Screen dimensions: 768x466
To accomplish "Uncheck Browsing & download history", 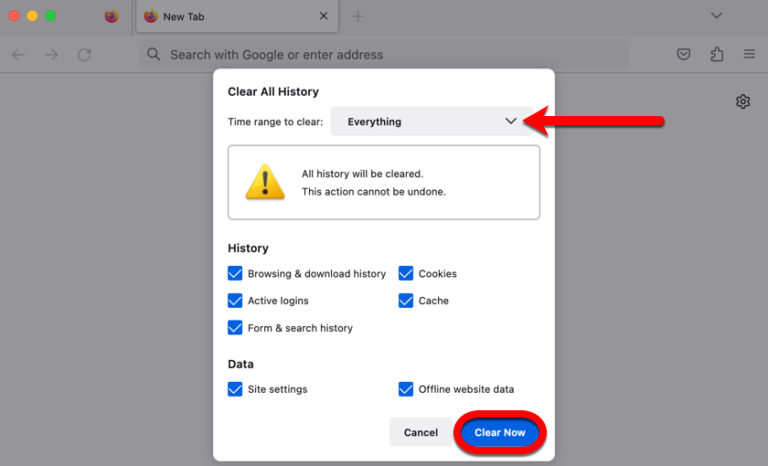I will tap(235, 273).
